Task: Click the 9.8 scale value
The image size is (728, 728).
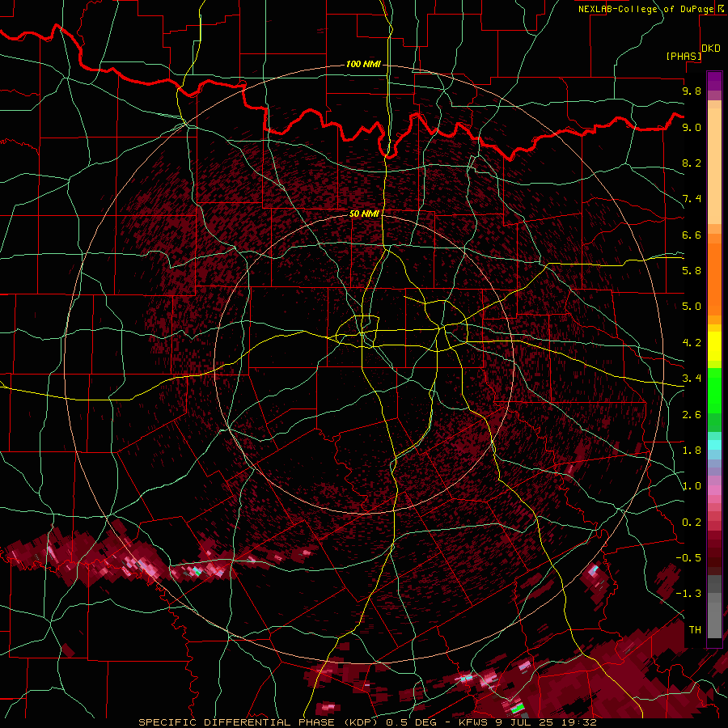Action: pyautogui.click(x=692, y=91)
